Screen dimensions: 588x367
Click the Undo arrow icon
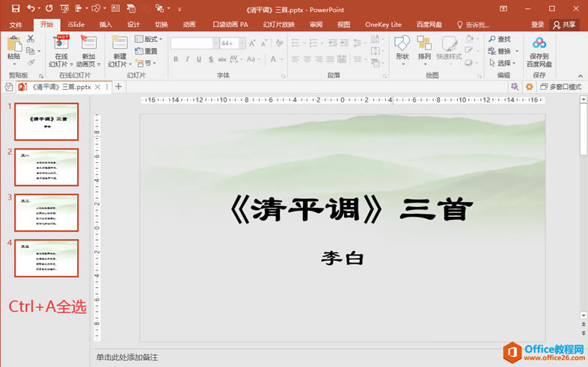(x=31, y=9)
